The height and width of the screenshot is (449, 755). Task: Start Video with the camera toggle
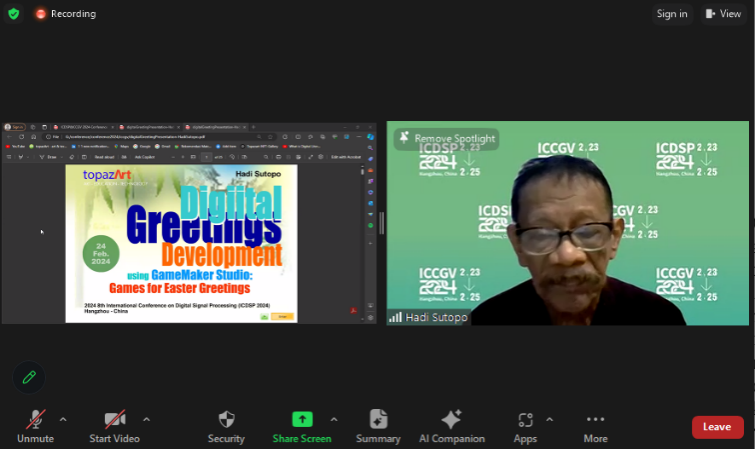click(x=114, y=420)
